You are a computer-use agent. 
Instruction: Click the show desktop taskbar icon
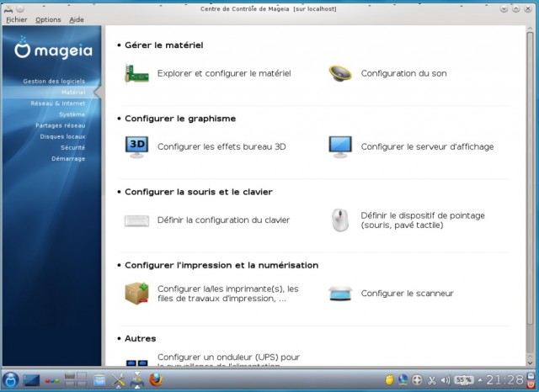coord(31,380)
